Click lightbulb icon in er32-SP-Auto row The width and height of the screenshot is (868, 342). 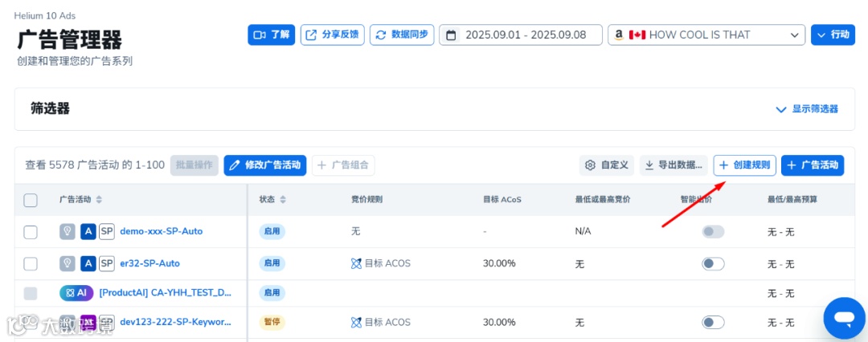pos(68,263)
